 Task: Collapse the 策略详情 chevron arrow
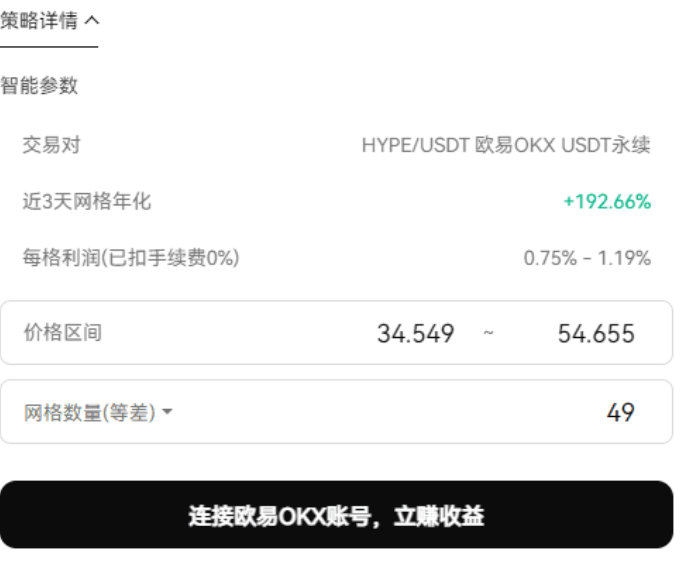tap(92, 20)
